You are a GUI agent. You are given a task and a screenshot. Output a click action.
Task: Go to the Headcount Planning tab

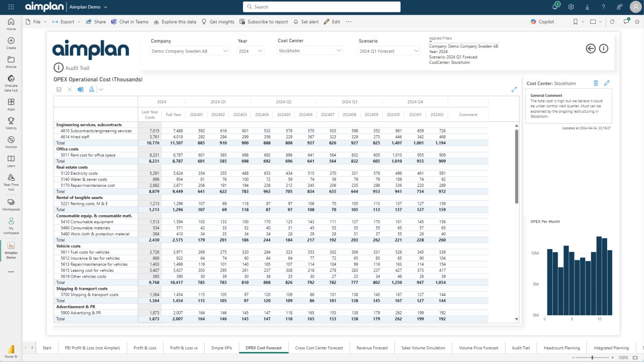(561, 348)
